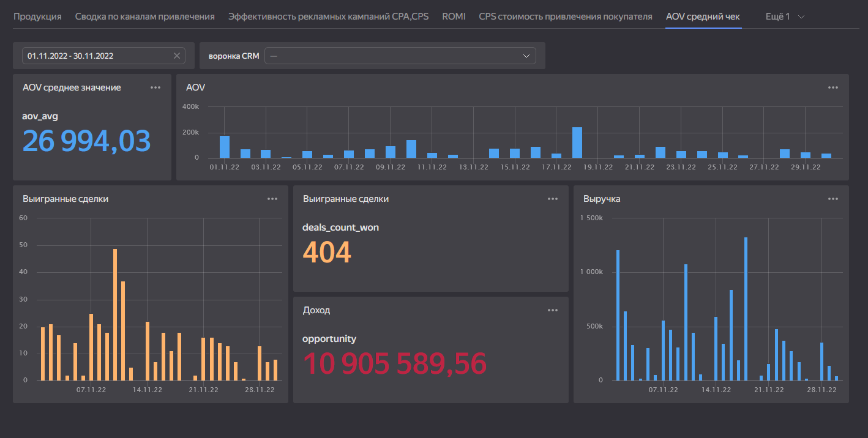
Task: Expand the Ещё 1 tabs dropdown
Action: [785, 17]
